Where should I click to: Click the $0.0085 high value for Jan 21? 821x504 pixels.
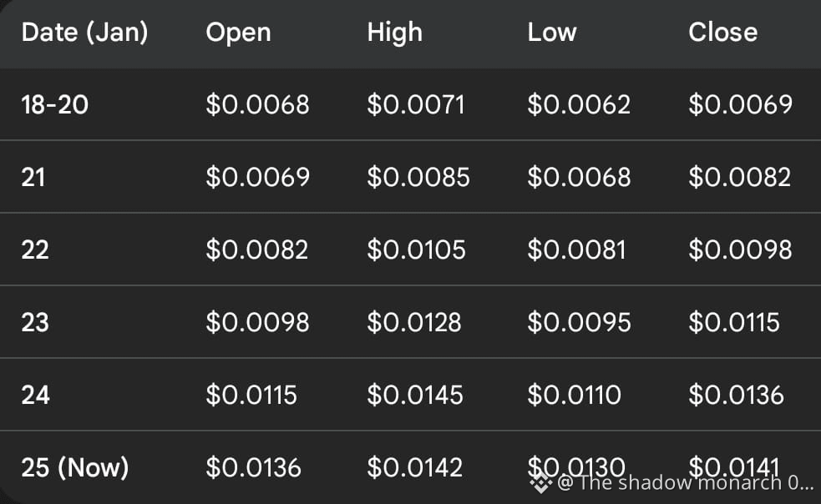pos(418,177)
